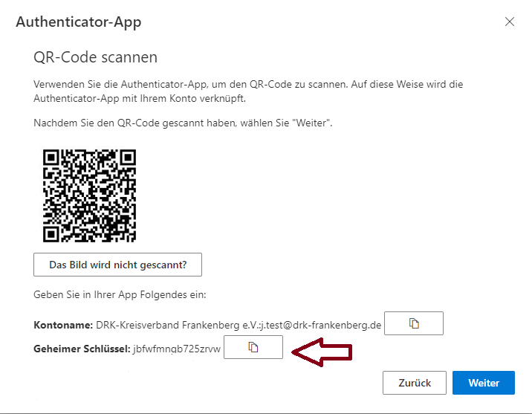Image resolution: width=532 pixels, height=414 pixels.
Task: Continue with the Weiter button
Action: coord(484,383)
